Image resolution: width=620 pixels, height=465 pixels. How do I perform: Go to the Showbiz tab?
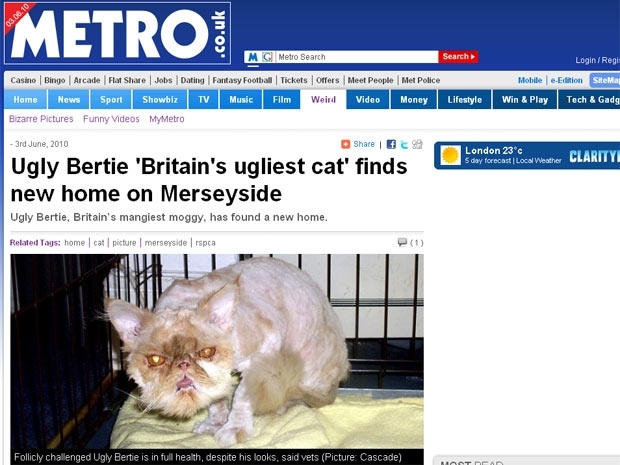tap(160, 100)
